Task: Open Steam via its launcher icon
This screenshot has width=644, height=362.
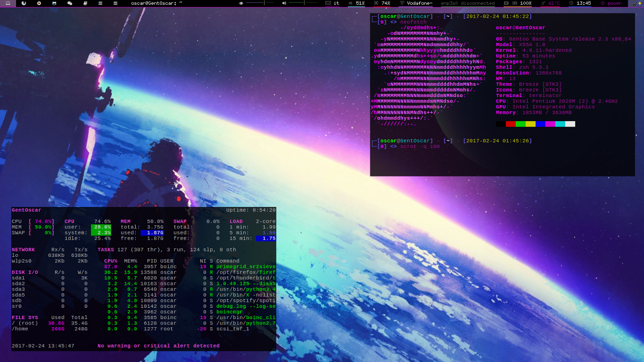Action: [x=55, y=4]
